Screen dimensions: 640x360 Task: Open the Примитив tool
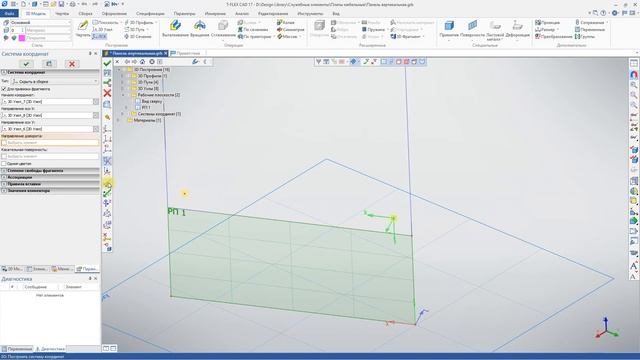pyautogui.click(x=449, y=29)
